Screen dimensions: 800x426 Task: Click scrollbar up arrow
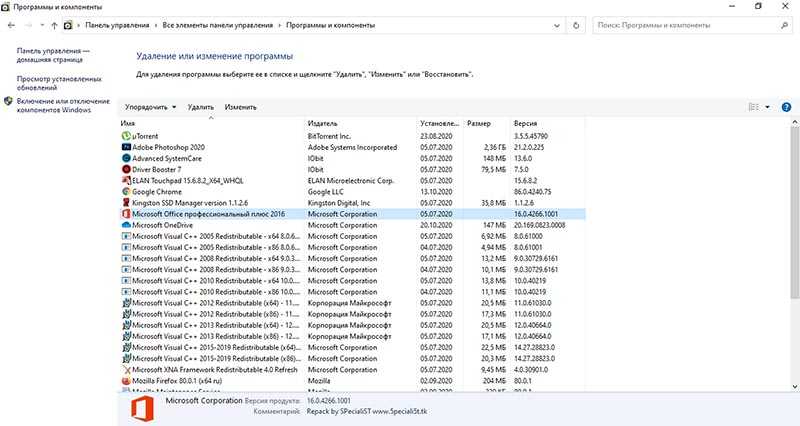coord(795,122)
